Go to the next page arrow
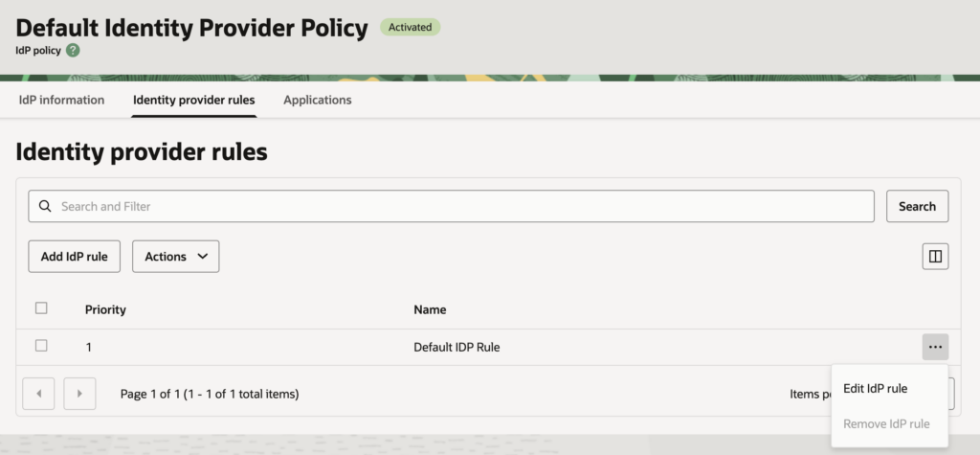This screenshot has width=980, height=455. [x=79, y=394]
